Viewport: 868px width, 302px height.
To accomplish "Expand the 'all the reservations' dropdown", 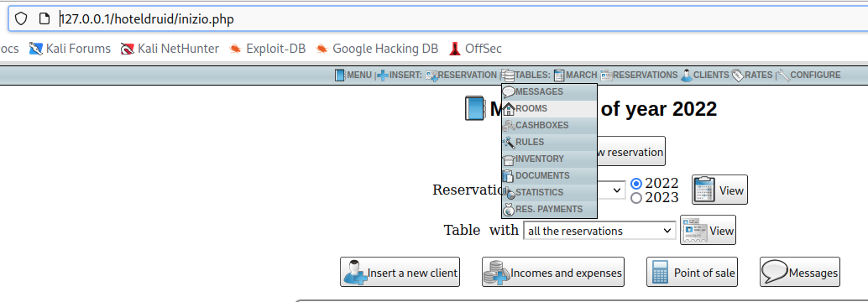I will point(599,231).
